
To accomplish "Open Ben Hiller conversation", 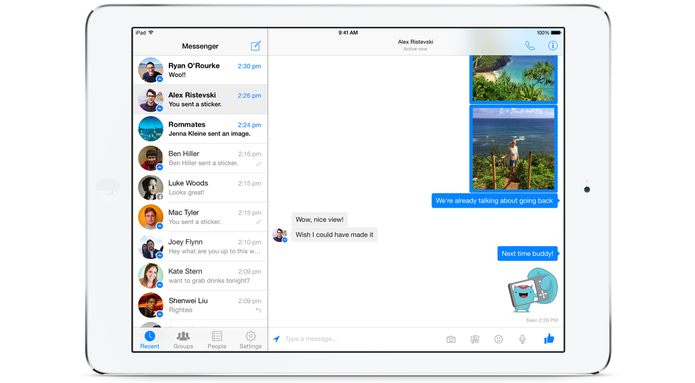I will click(x=200, y=158).
